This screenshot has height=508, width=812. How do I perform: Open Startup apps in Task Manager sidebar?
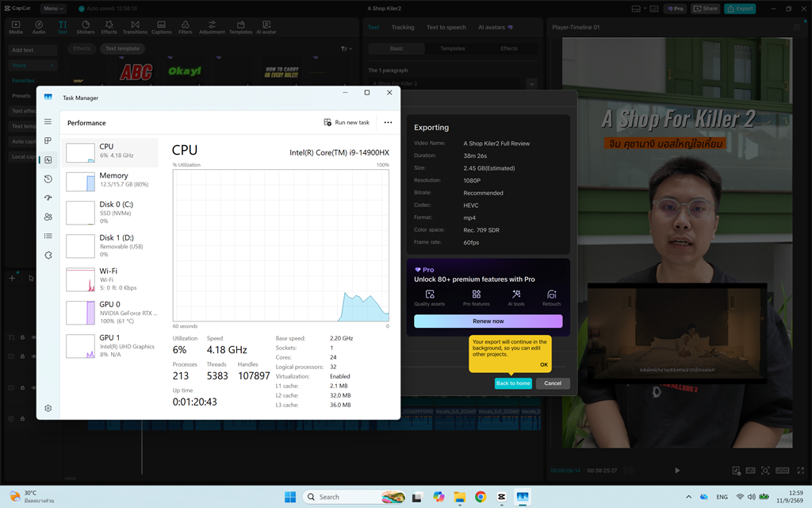(x=48, y=198)
